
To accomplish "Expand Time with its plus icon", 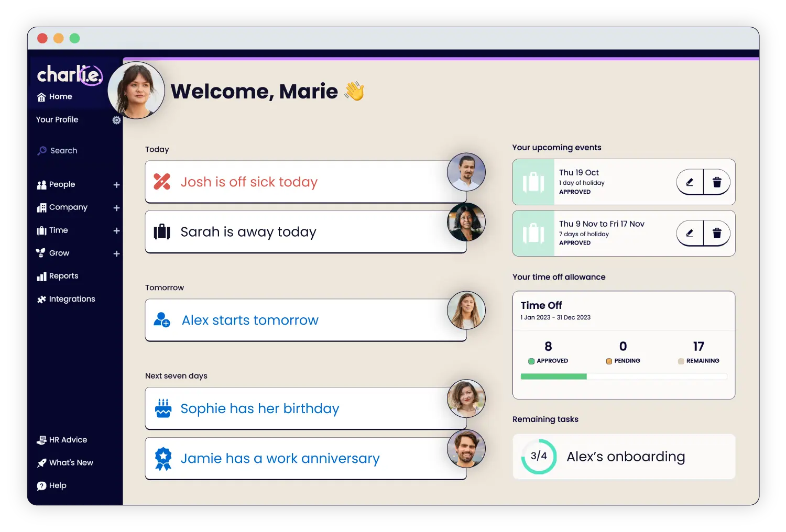I will click(x=116, y=231).
